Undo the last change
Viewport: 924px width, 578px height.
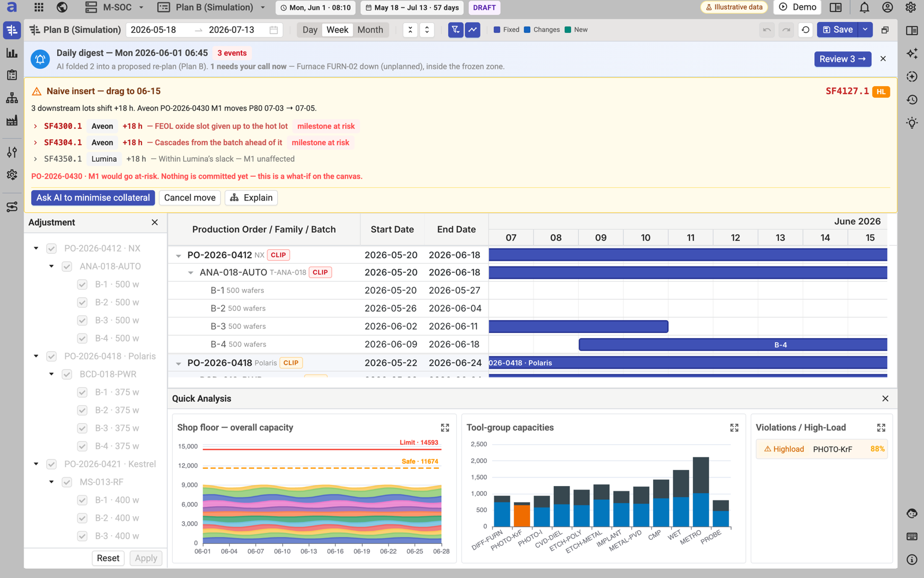pyautogui.click(x=767, y=30)
